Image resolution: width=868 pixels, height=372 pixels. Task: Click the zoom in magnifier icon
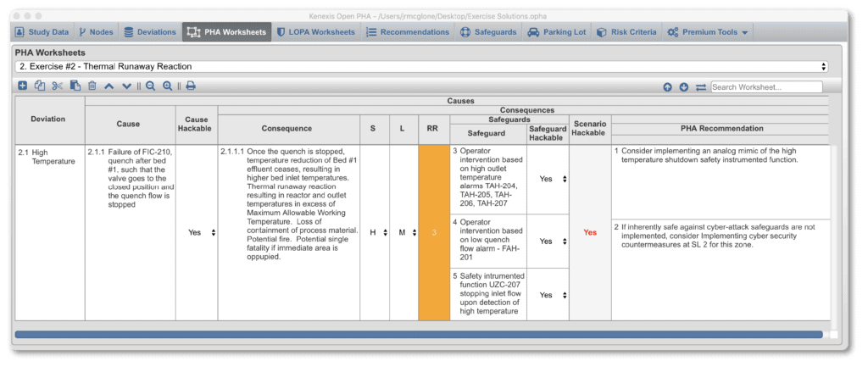click(x=168, y=86)
